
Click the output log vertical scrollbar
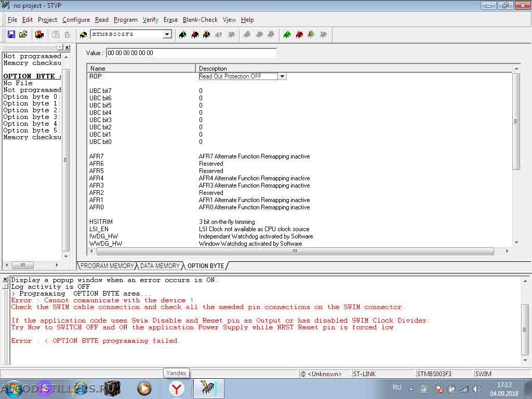tap(525, 329)
